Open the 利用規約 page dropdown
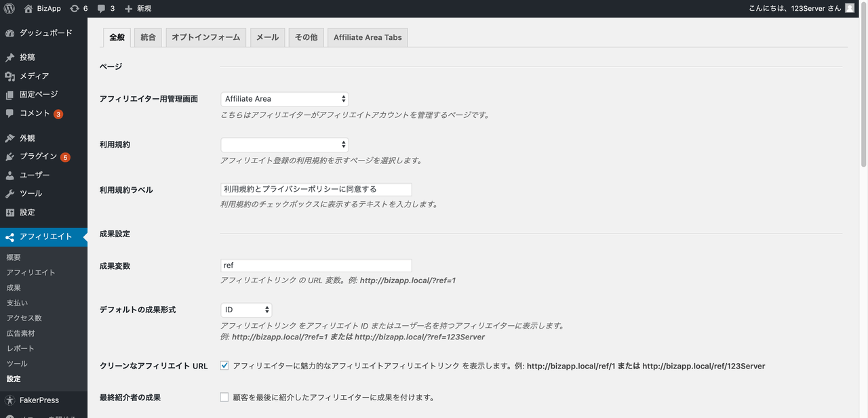This screenshot has width=868, height=418. [x=285, y=144]
